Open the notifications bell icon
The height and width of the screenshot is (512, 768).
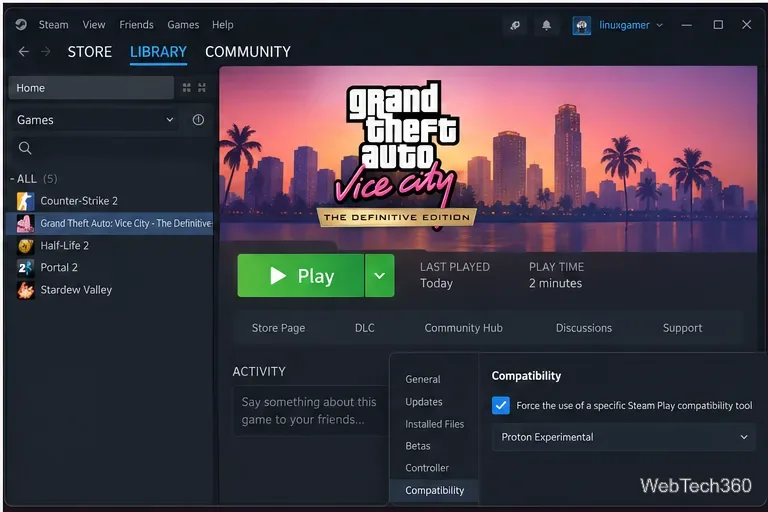(546, 25)
